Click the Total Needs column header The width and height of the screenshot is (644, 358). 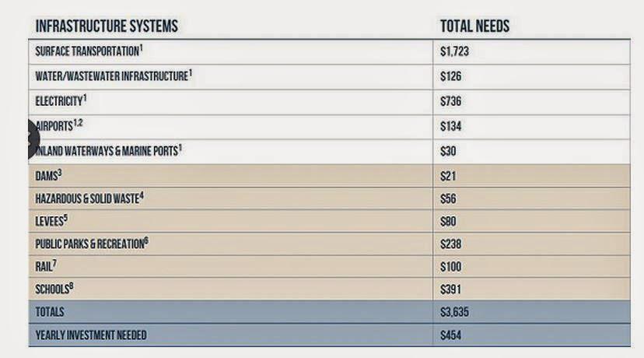click(x=474, y=26)
